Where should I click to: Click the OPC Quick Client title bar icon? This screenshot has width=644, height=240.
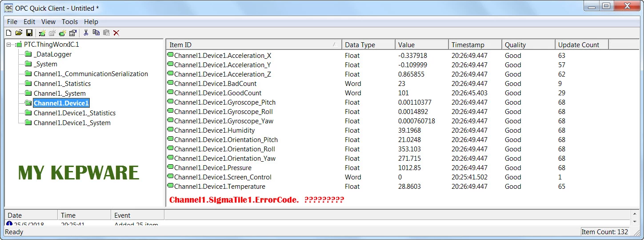(8, 8)
